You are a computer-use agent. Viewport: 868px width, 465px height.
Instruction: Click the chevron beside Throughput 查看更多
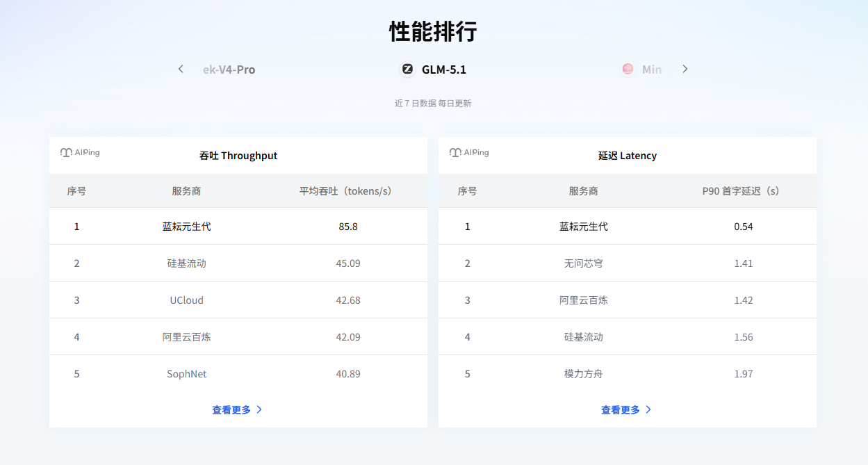(x=259, y=410)
